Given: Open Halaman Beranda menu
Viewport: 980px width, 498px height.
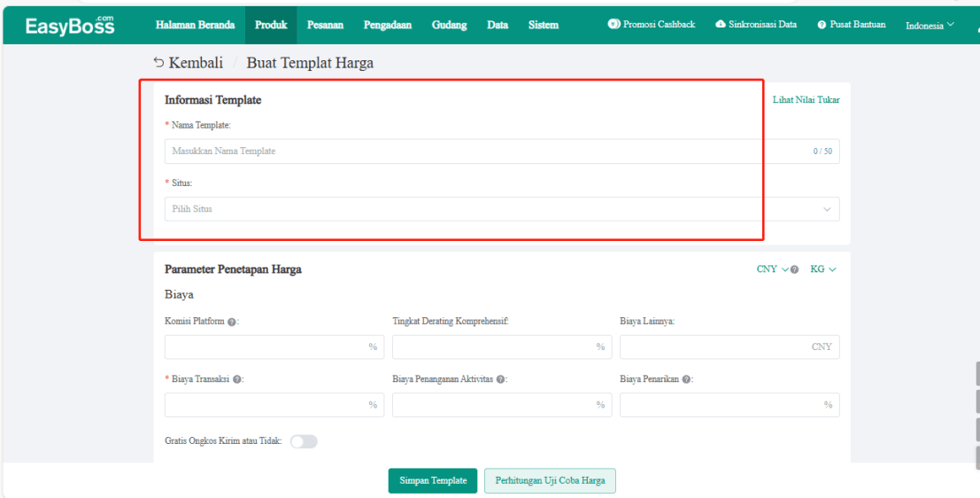Looking at the screenshot, I should tap(195, 25).
